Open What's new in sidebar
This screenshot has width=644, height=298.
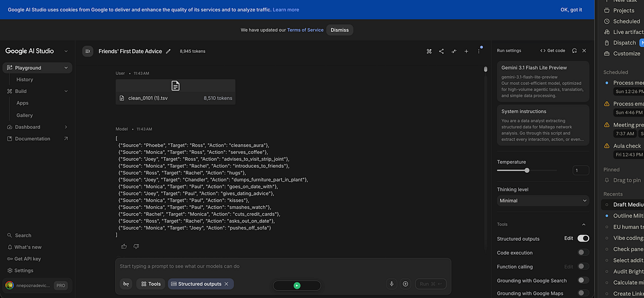click(28, 247)
